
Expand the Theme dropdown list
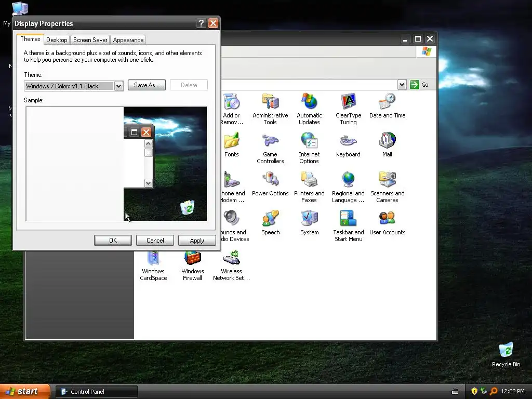pyautogui.click(x=118, y=86)
